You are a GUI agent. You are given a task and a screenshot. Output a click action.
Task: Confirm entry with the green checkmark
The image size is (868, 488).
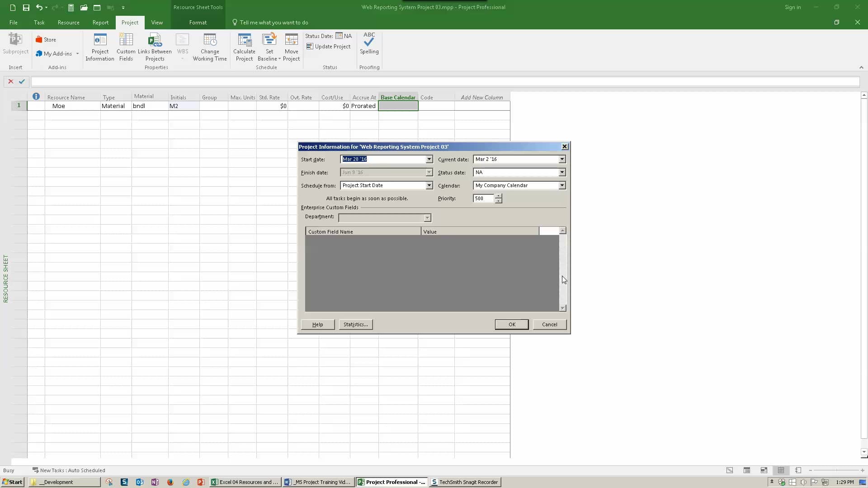click(22, 81)
